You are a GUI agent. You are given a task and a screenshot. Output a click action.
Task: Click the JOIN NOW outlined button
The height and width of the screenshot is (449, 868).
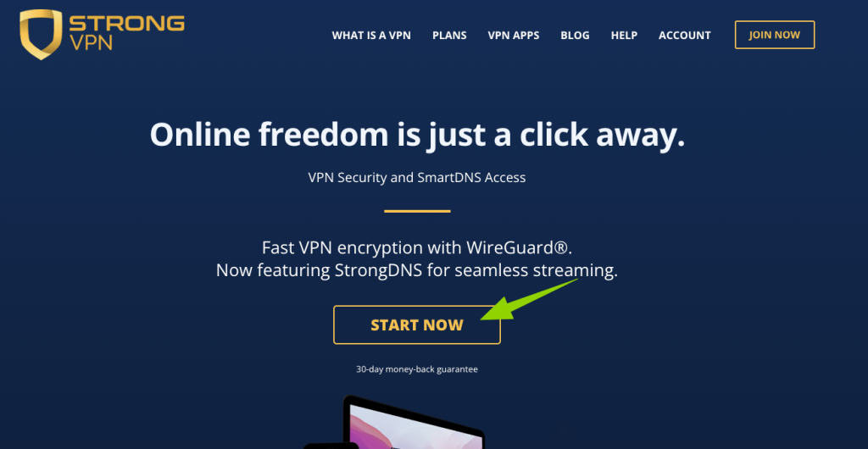(x=775, y=35)
